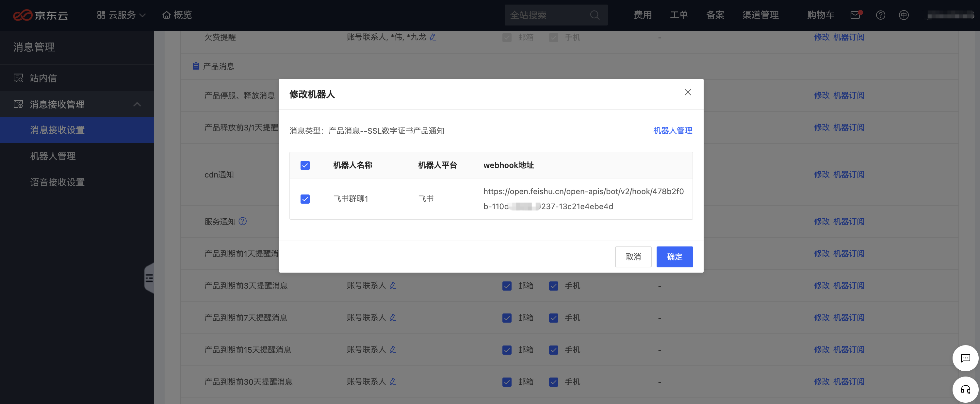Click the search magnifier icon
The image size is (980, 404).
(595, 15)
